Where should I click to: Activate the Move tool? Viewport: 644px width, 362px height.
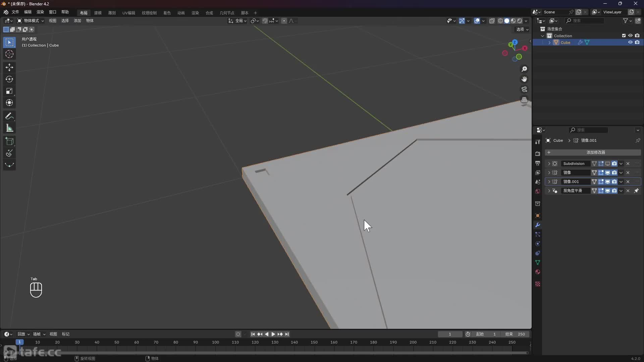tap(9, 68)
